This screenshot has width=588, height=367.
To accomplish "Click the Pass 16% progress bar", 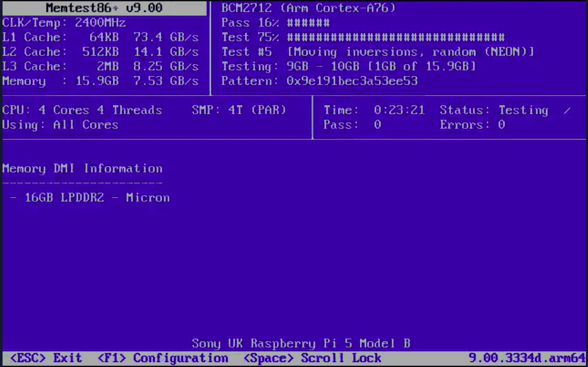I will [276, 23].
